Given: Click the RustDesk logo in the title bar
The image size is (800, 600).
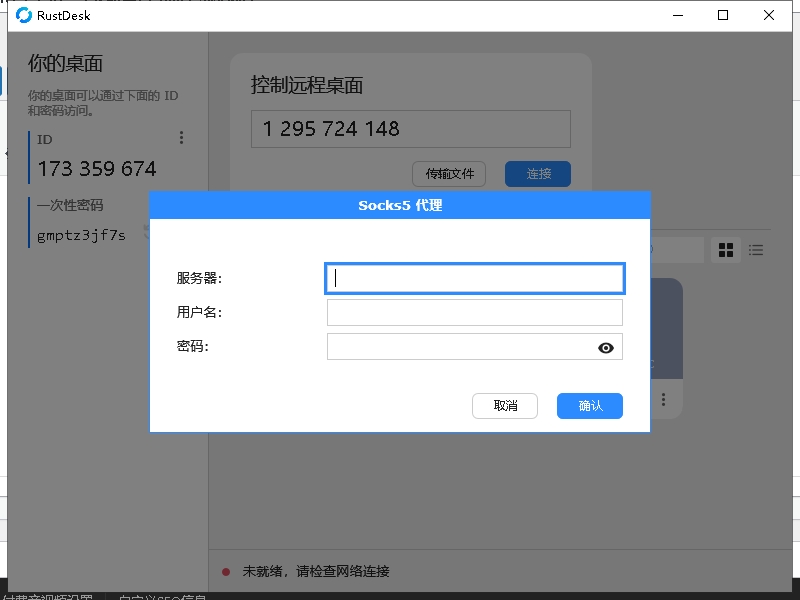Looking at the screenshot, I should click(x=23, y=15).
